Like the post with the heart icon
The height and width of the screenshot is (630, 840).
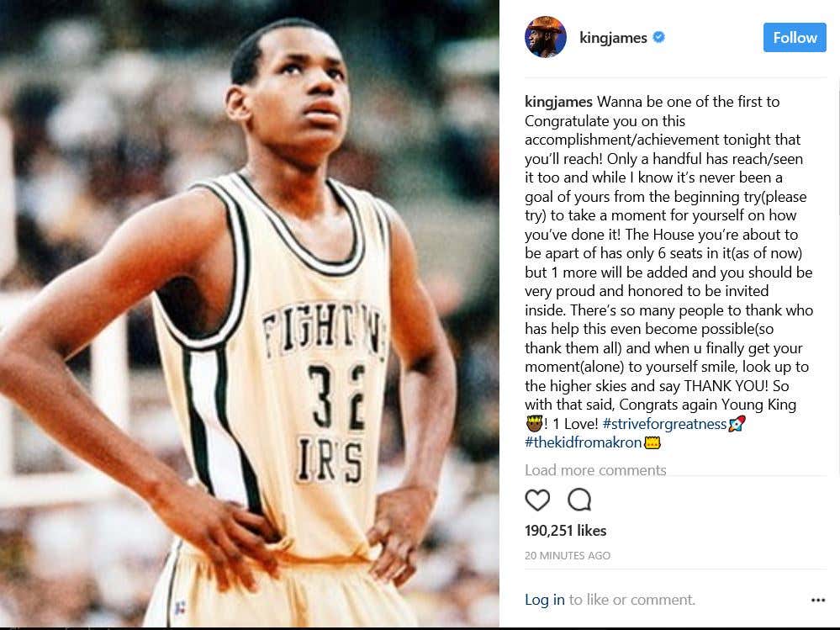pyautogui.click(x=537, y=500)
